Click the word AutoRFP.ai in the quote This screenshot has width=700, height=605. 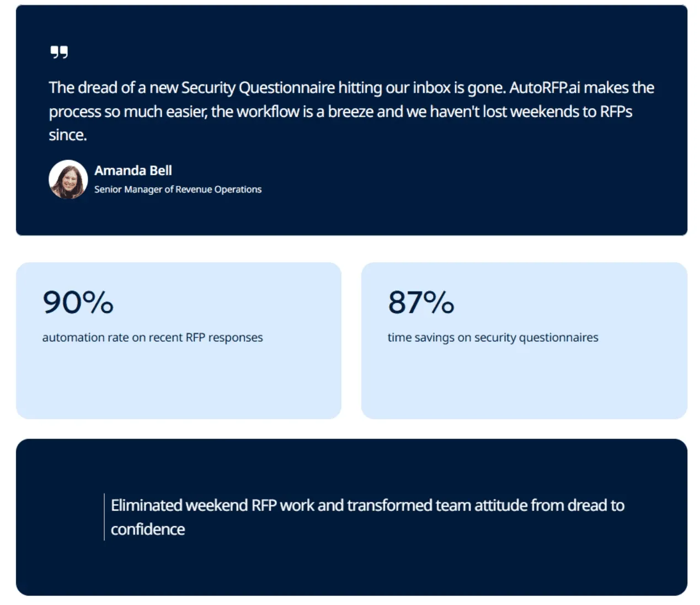544,88
